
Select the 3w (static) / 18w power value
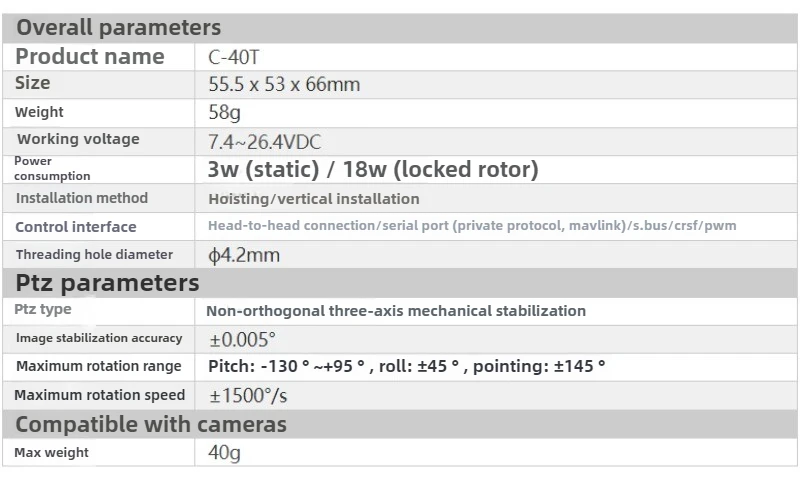[373, 169]
